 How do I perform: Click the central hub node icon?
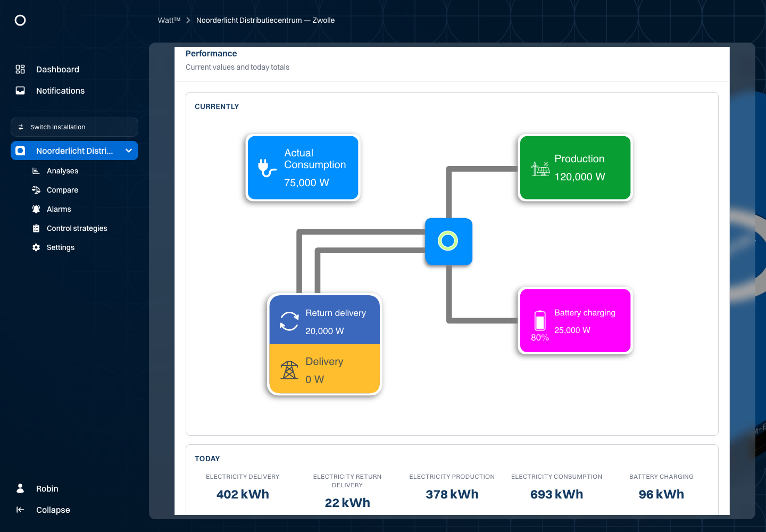(448, 241)
